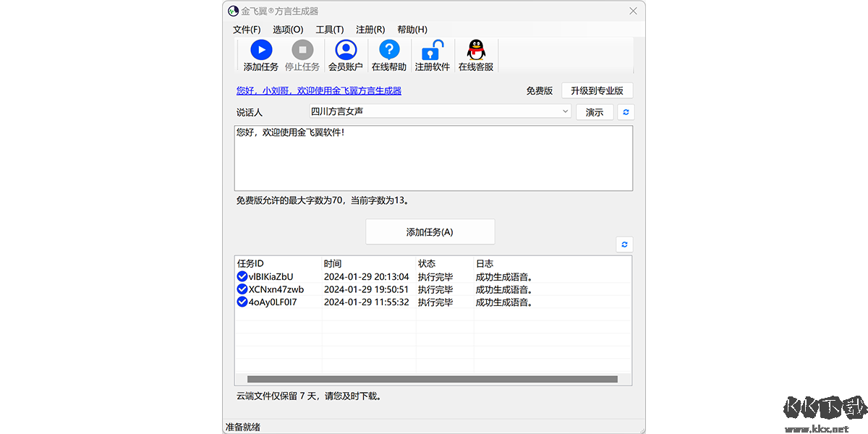Image resolution: width=868 pixels, height=434 pixels.
Task: Click the checkmark of task vlBIKiaZbU
Action: point(242,276)
